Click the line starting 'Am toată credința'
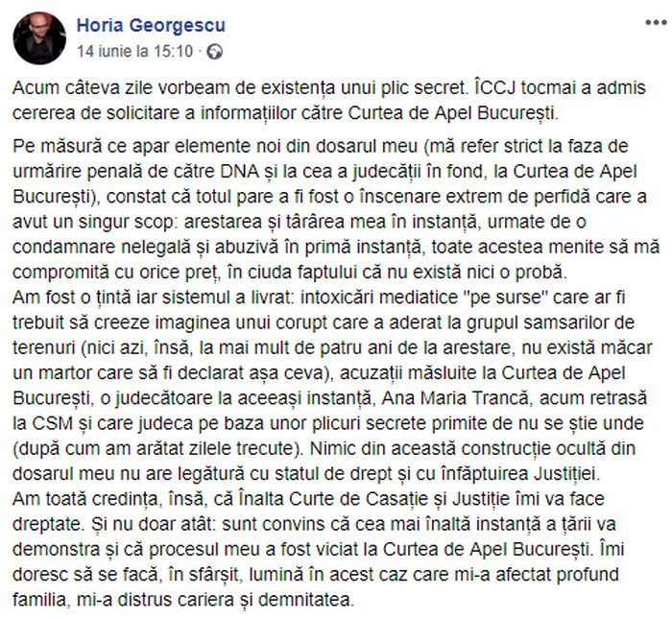The width and height of the screenshot is (672, 619). click(308, 499)
